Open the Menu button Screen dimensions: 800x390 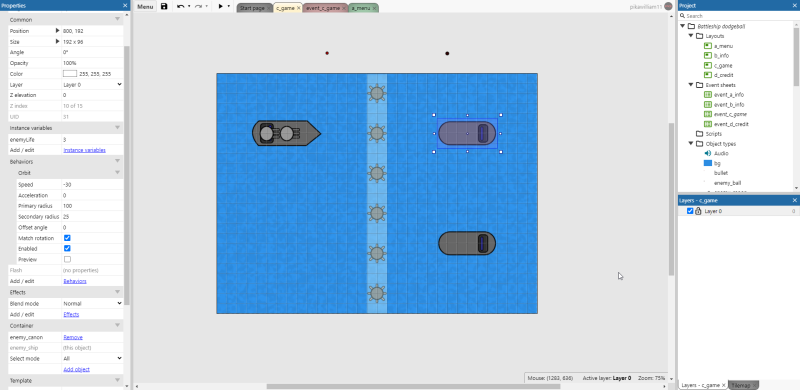[145, 7]
